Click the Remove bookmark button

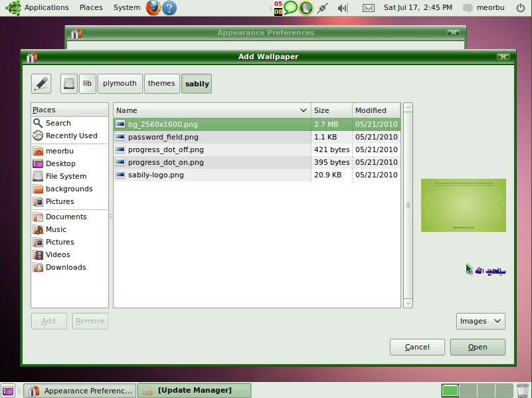[90, 321]
